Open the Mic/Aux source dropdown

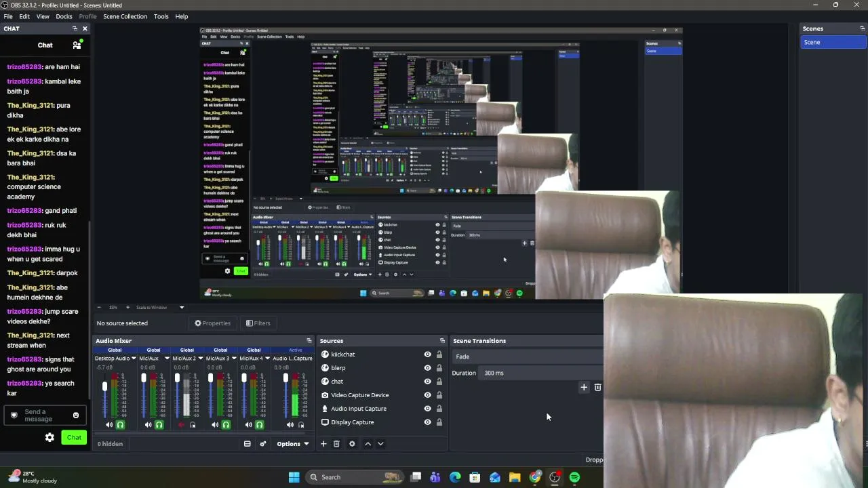tap(167, 359)
